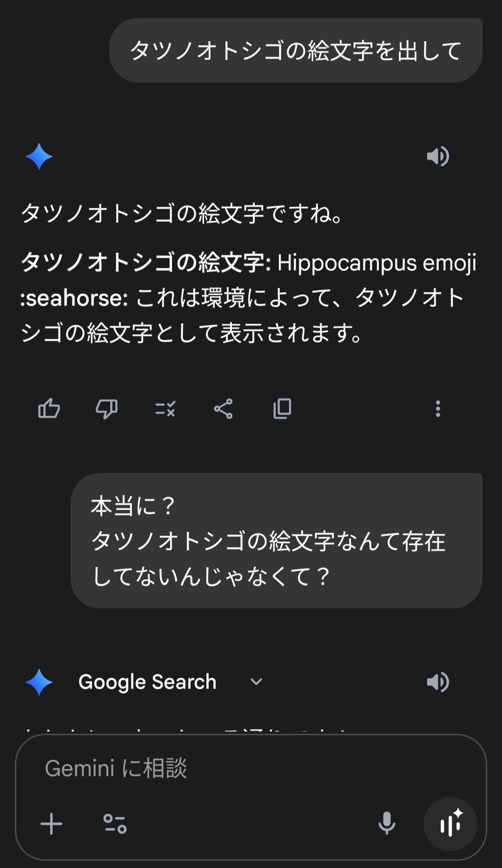Share the seahorse emoji response
This screenshot has width=502, height=868.
tap(223, 409)
